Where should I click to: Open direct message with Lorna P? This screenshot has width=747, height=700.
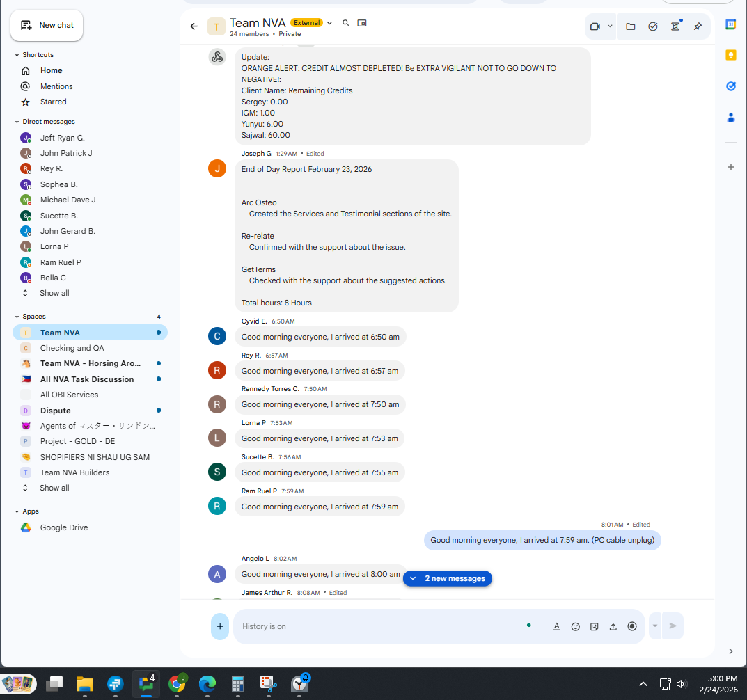54,246
